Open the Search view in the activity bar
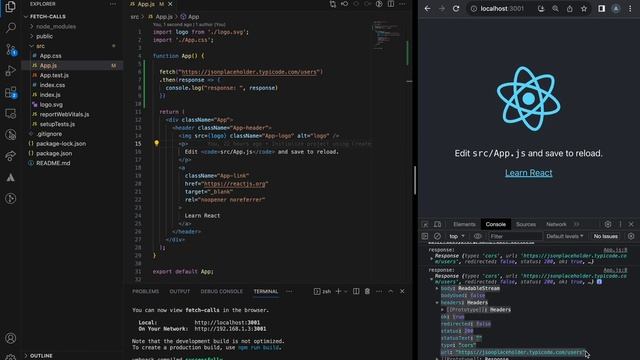This screenshot has height=360, width=640. (x=10, y=28)
